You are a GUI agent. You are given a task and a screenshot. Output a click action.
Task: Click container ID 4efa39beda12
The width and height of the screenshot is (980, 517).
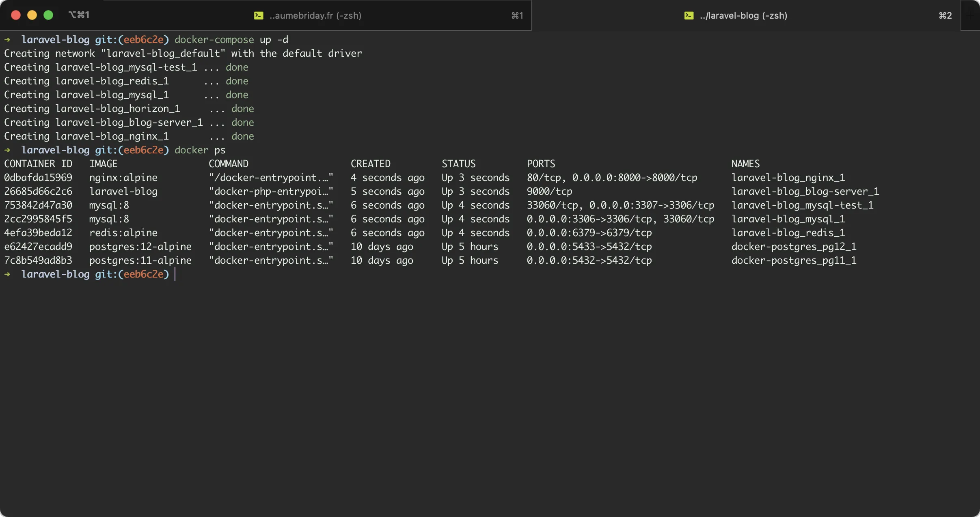(x=38, y=233)
